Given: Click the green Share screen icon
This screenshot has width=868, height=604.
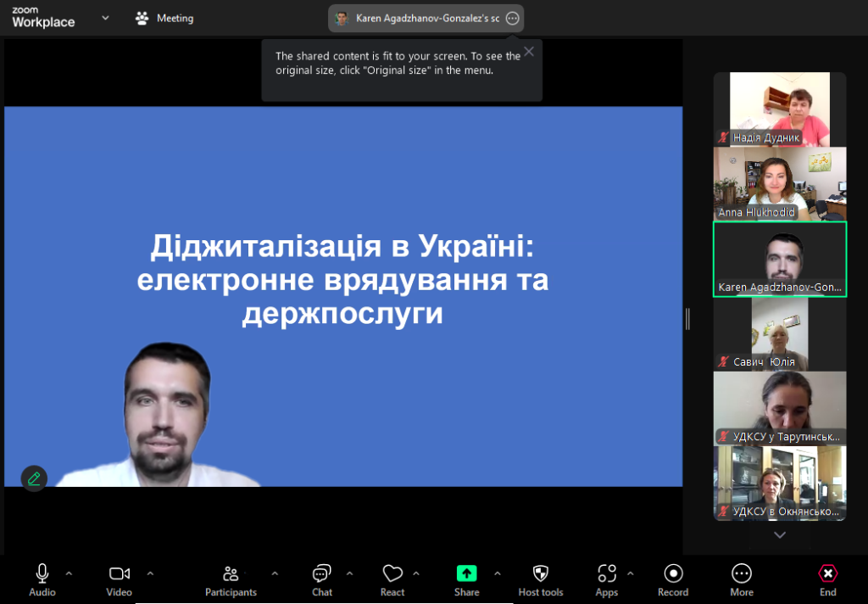Looking at the screenshot, I should pos(466,574).
